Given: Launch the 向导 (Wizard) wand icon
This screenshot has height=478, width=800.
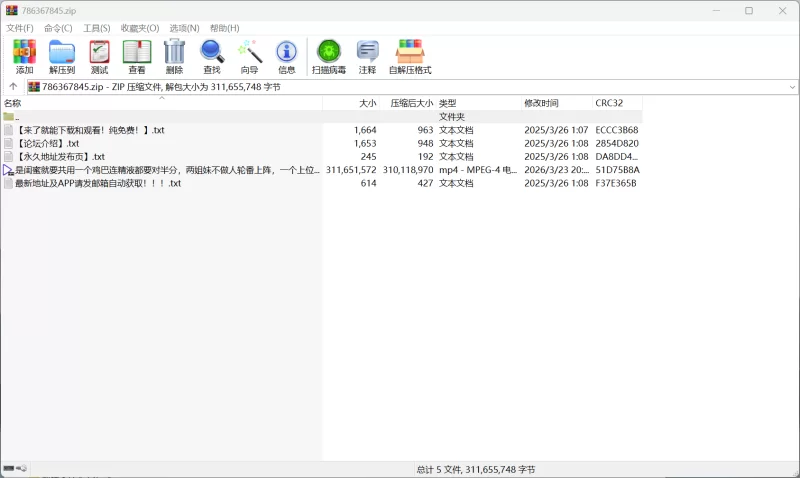Looking at the screenshot, I should tap(249, 56).
